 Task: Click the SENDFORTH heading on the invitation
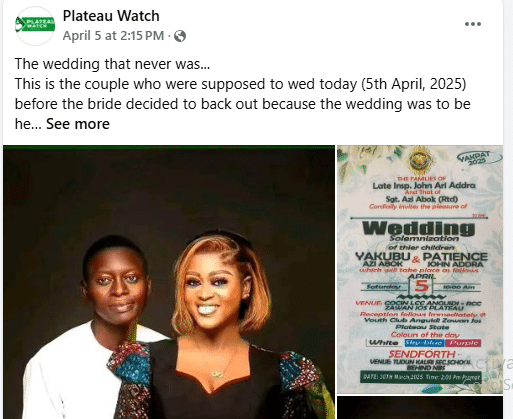click(x=421, y=354)
